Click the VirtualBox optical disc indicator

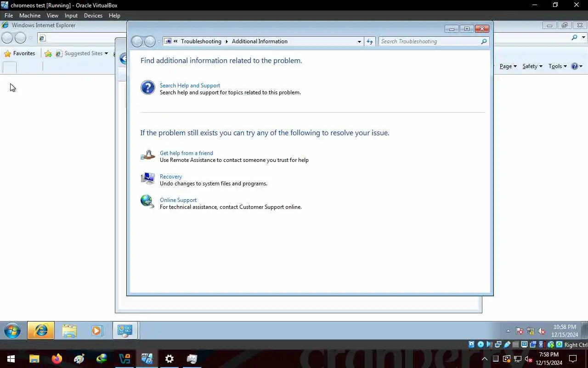(x=481, y=345)
